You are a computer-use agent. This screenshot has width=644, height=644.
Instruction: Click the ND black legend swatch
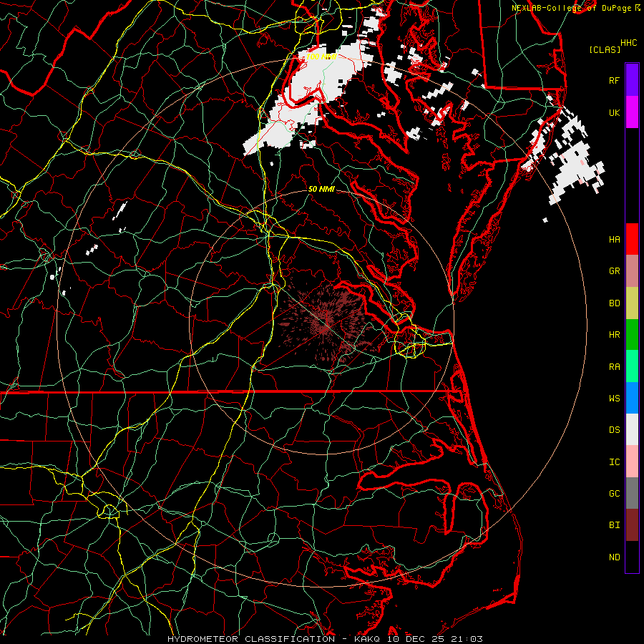[632, 557]
